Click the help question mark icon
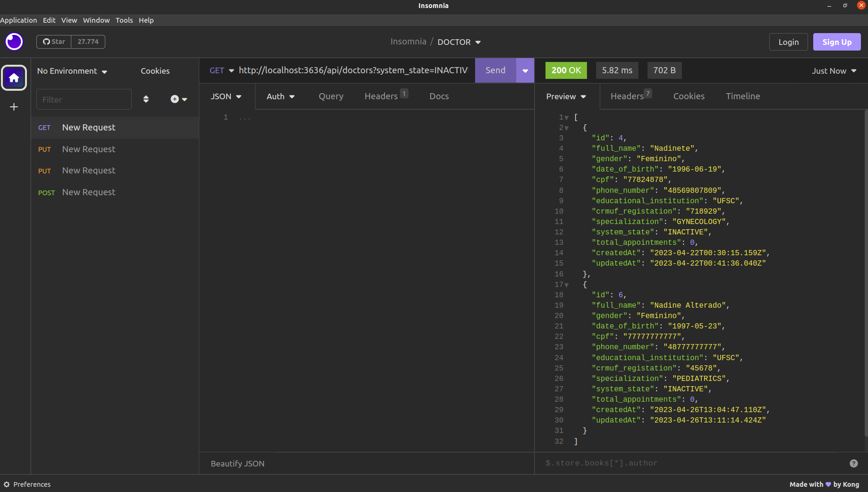Viewport: 868px width, 492px height. tap(853, 463)
